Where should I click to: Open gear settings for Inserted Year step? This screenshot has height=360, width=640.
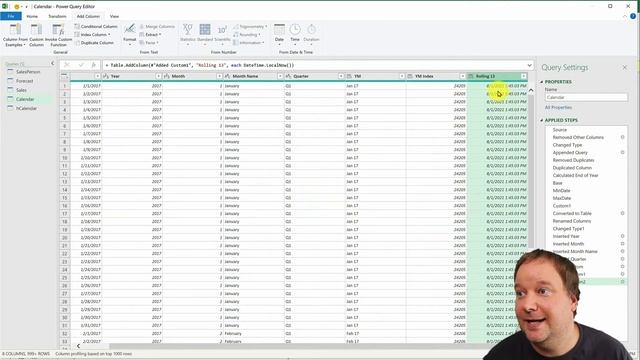click(x=622, y=236)
